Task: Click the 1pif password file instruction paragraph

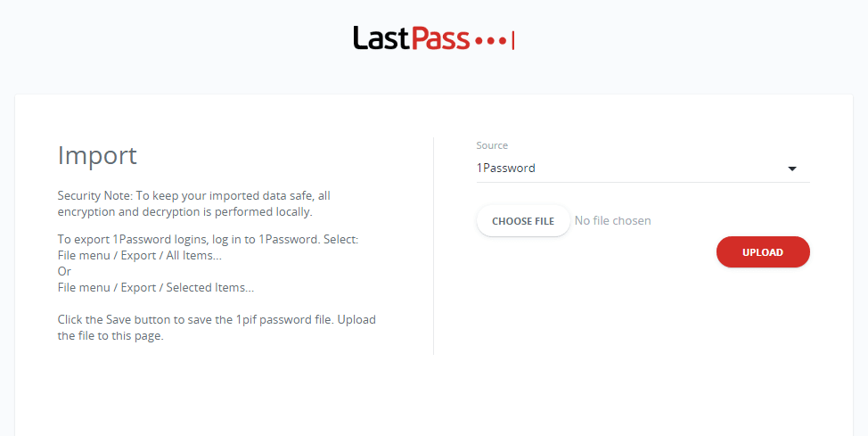Action: coord(217,327)
